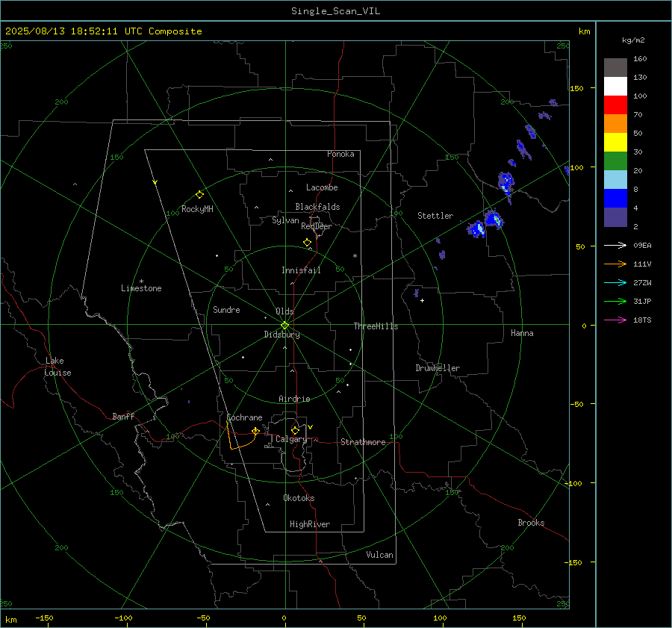The width and height of the screenshot is (672, 628).
Task: Click the Sylvan label
Action: point(285,220)
